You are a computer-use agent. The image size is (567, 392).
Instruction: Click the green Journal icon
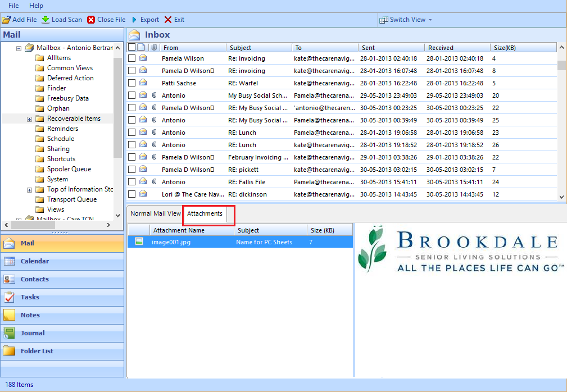pyautogui.click(x=9, y=333)
